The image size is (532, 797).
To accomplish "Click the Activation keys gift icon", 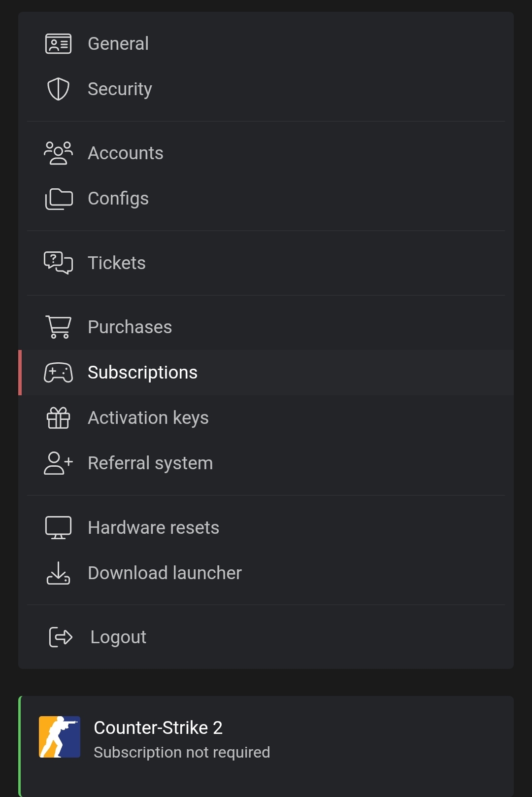I will [58, 418].
